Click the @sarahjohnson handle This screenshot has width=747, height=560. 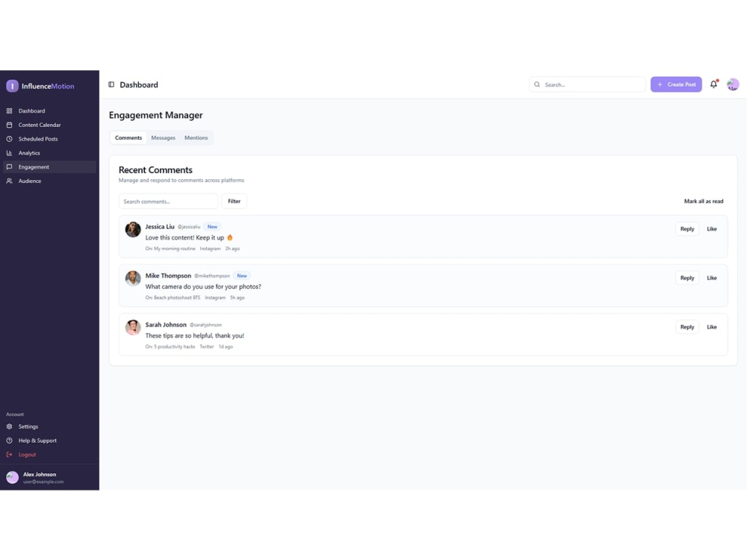click(x=206, y=326)
